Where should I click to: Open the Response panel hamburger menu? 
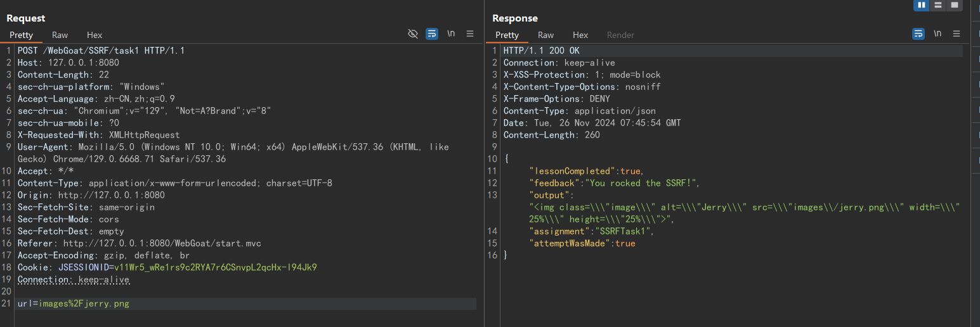click(x=957, y=34)
